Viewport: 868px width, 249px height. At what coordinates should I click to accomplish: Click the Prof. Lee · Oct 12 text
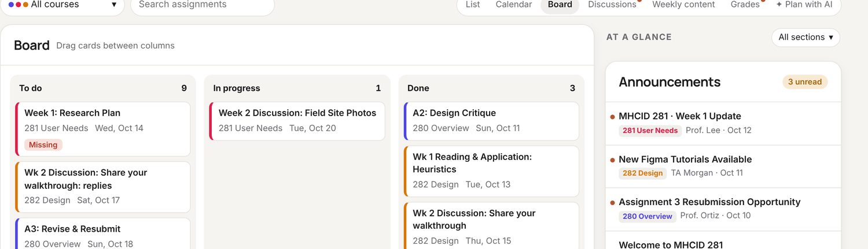(719, 131)
